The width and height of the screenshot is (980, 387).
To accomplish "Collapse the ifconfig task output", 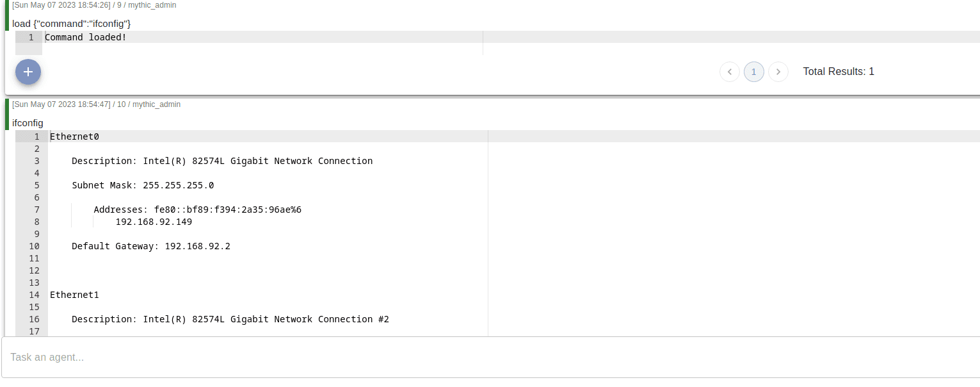I will click(28, 122).
